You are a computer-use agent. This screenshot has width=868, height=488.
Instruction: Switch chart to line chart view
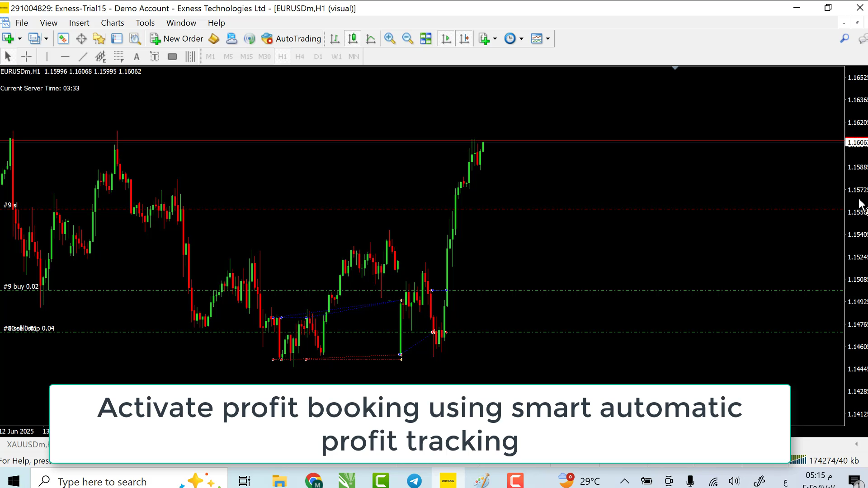[x=371, y=39]
